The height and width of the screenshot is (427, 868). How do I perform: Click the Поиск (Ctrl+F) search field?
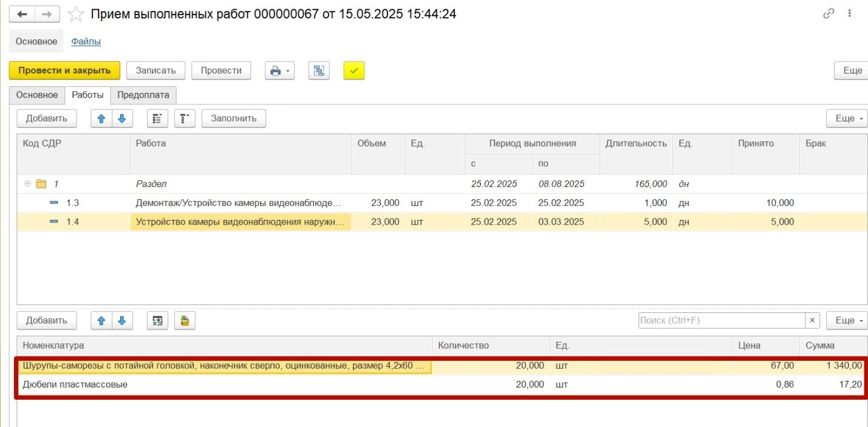(x=722, y=321)
